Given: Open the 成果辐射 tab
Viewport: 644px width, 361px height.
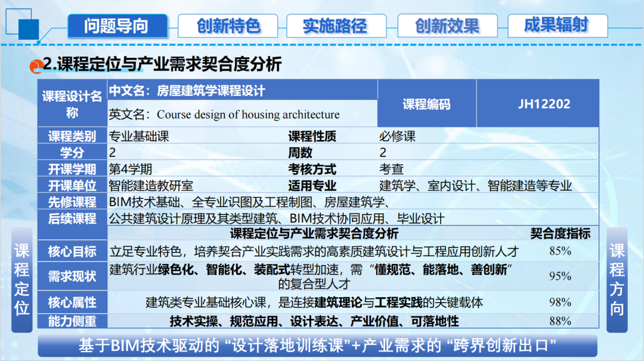Looking at the screenshot, I should click(x=558, y=26).
